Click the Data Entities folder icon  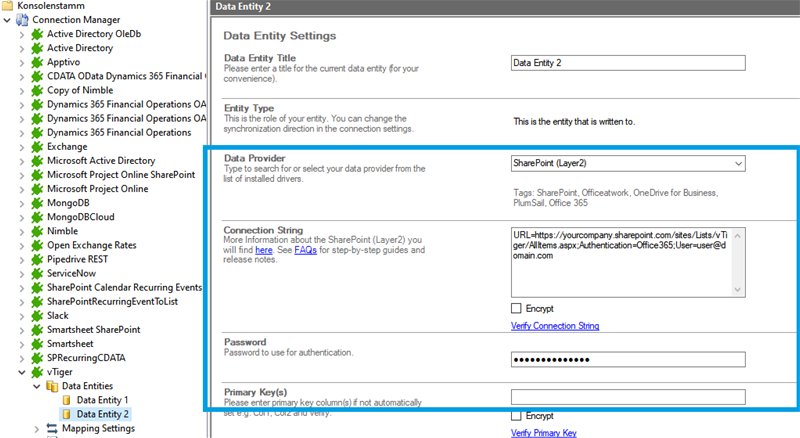tap(52, 385)
